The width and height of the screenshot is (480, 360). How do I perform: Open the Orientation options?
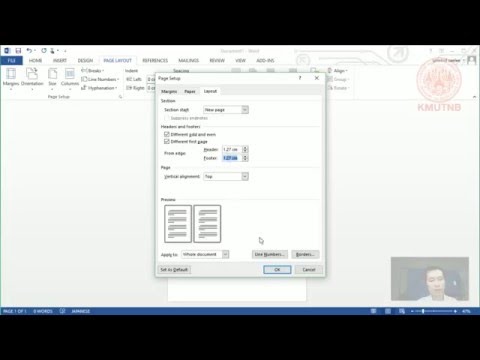click(x=32, y=79)
